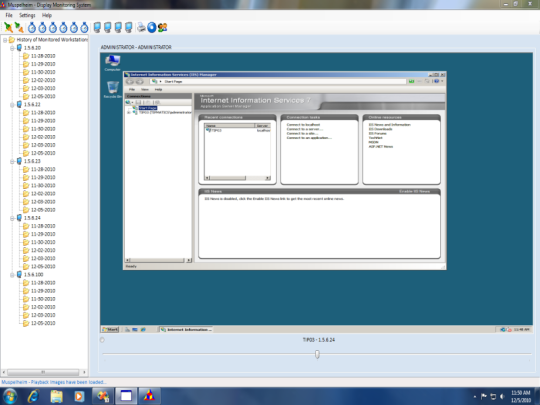The image size is (540, 405).
Task: Click the first monitor icon in toolbar
Action: coord(97,27)
